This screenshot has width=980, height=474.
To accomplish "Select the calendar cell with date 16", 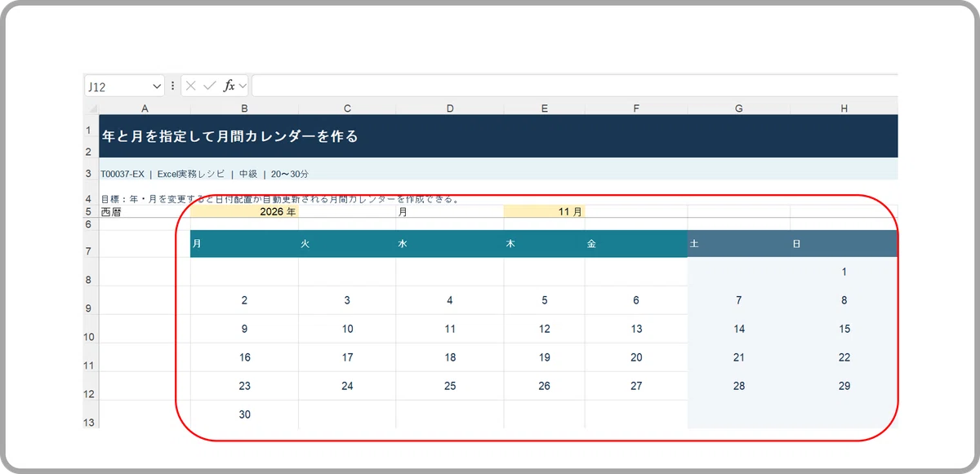I will 244,357.
